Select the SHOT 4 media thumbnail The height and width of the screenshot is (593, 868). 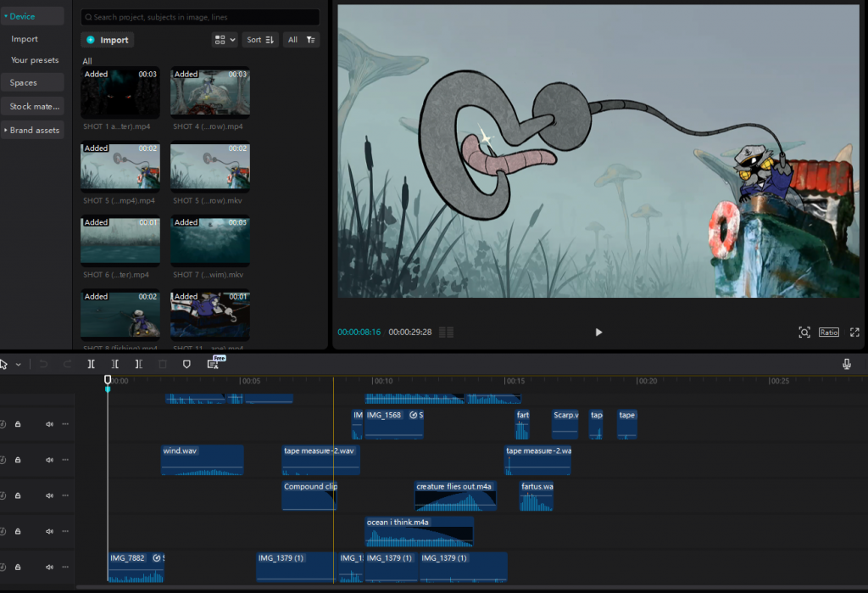210,93
